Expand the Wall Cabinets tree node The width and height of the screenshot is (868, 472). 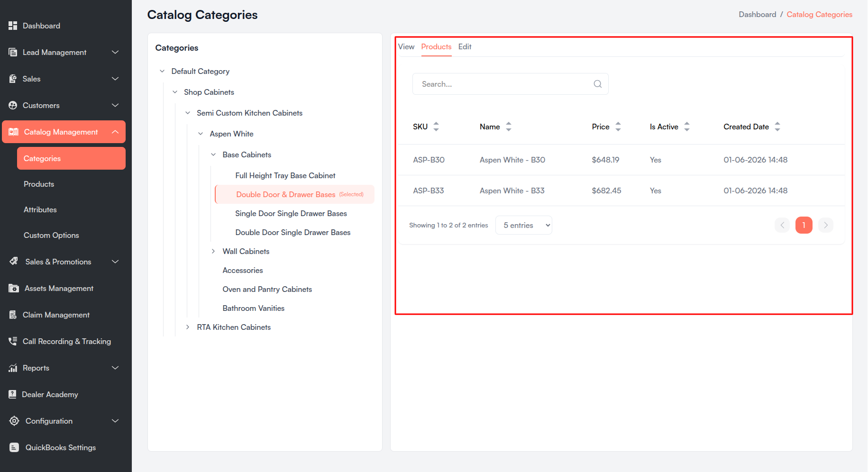(x=213, y=251)
